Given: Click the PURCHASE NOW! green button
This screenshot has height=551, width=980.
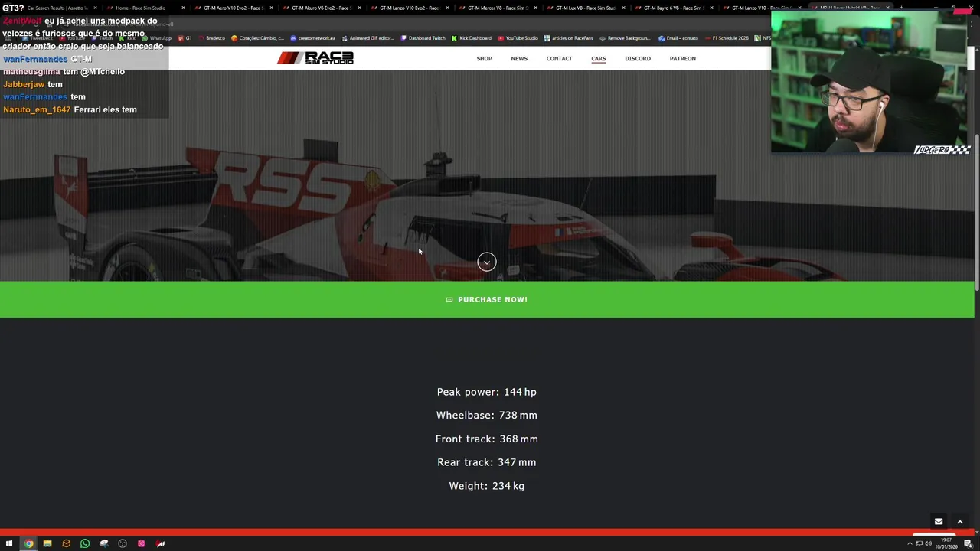Looking at the screenshot, I should tap(487, 299).
